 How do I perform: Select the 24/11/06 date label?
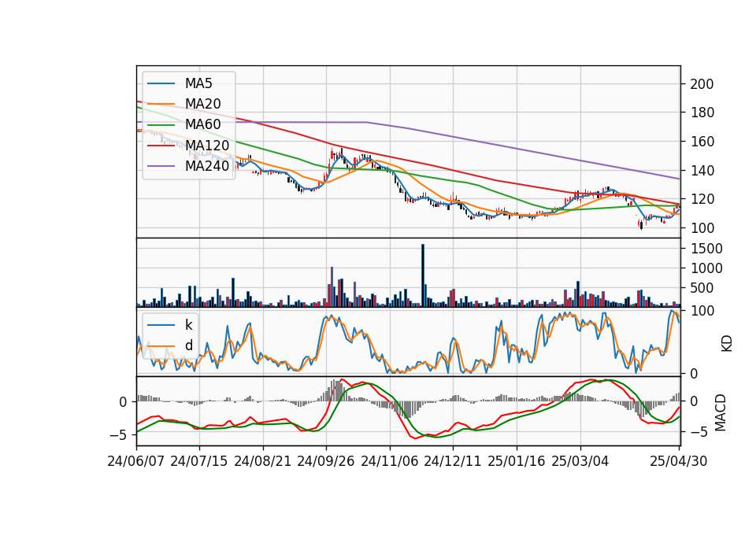click(390, 461)
